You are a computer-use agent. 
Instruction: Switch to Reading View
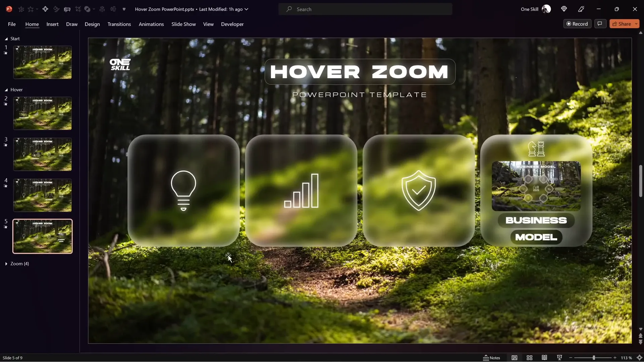544,358
